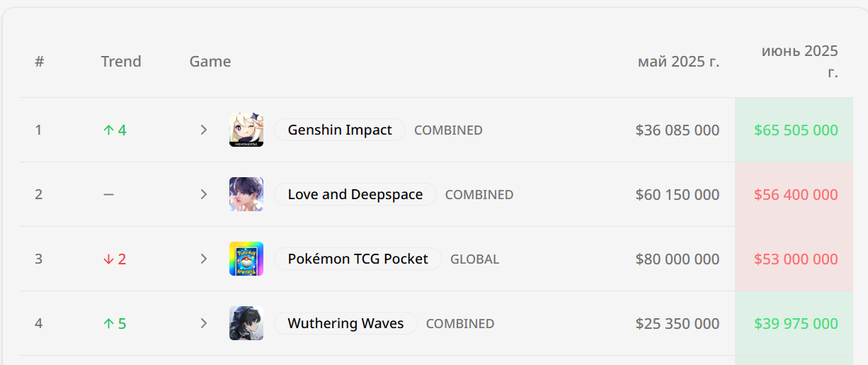Click the green $65 505 000 revenue cell
The height and width of the screenshot is (365, 868).
[x=796, y=130]
